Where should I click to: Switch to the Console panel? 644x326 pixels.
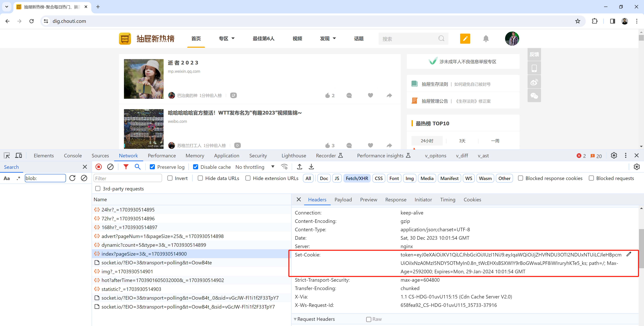73,156
